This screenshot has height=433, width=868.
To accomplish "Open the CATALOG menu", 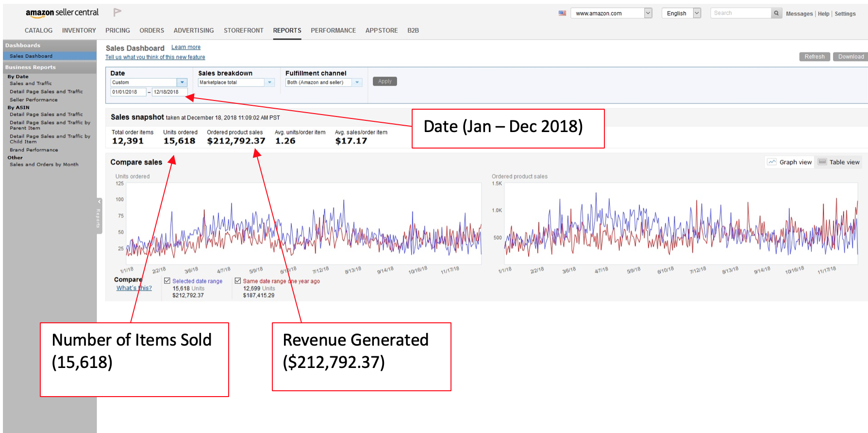I will (38, 30).
